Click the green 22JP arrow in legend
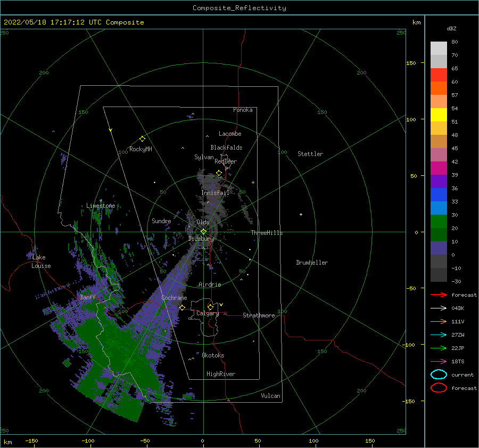479x448 pixels. [439, 348]
